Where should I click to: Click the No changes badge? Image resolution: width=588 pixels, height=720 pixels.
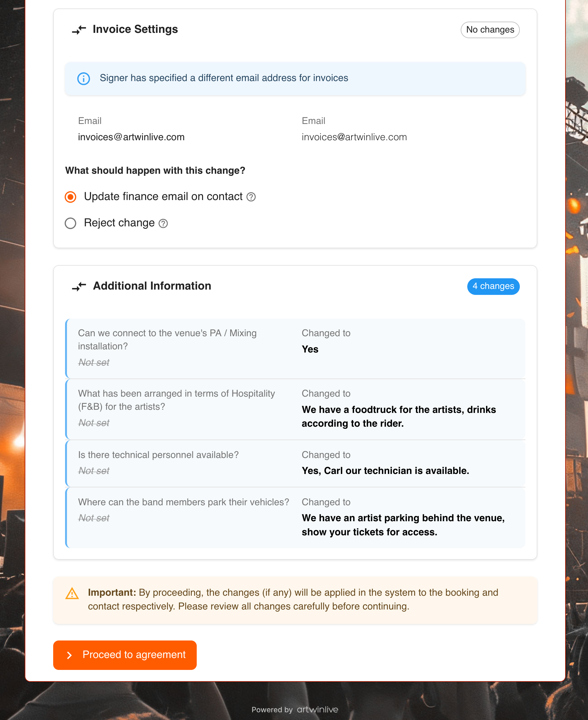tap(490, 30)
